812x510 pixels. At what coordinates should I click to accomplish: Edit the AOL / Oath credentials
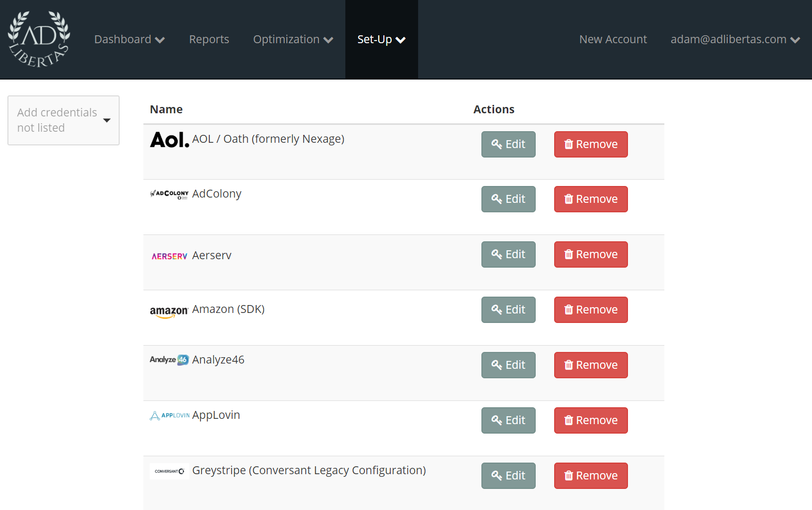coord(508,144)
